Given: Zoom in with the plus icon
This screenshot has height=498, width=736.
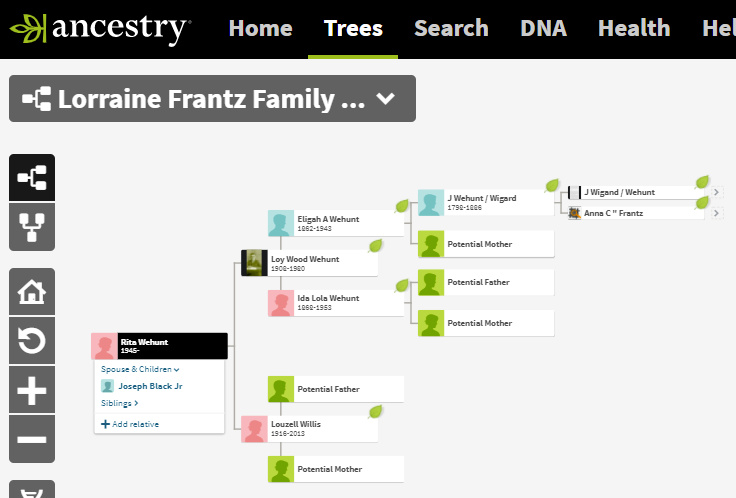Looking at the screenshot, I should (x=32, y=390).
